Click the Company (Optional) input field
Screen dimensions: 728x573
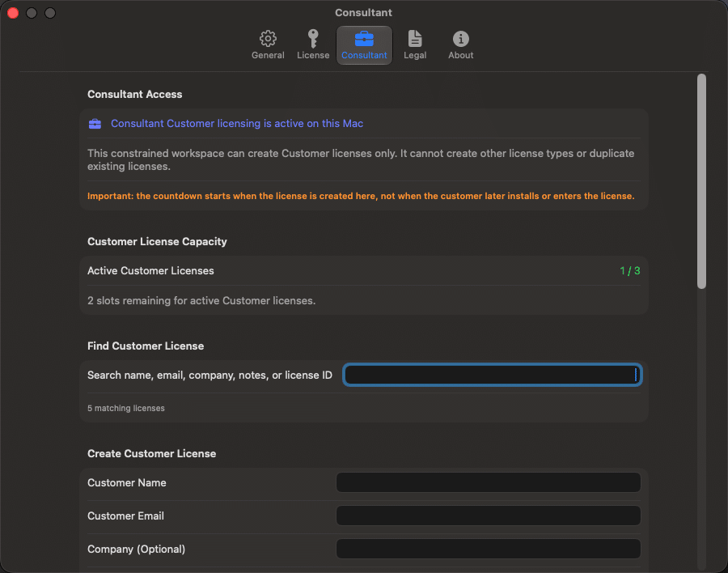click(489, 549)
